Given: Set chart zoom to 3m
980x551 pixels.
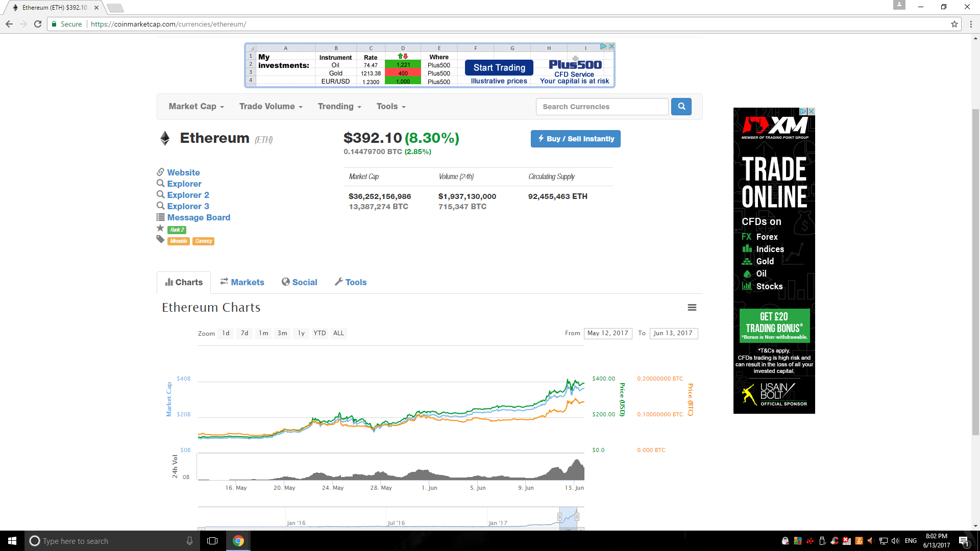Looking at the screenshot, I should point(282,333).
